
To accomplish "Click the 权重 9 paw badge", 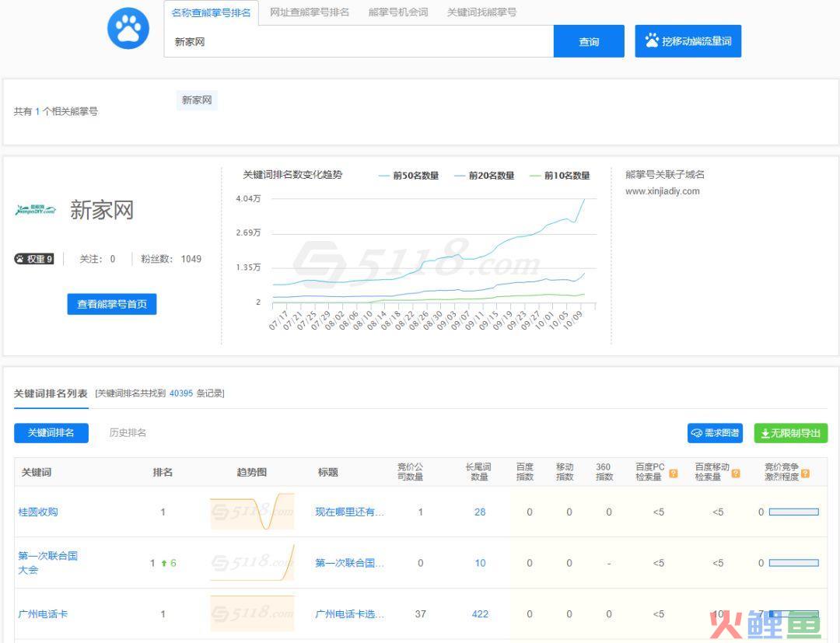I will (33, 259).
